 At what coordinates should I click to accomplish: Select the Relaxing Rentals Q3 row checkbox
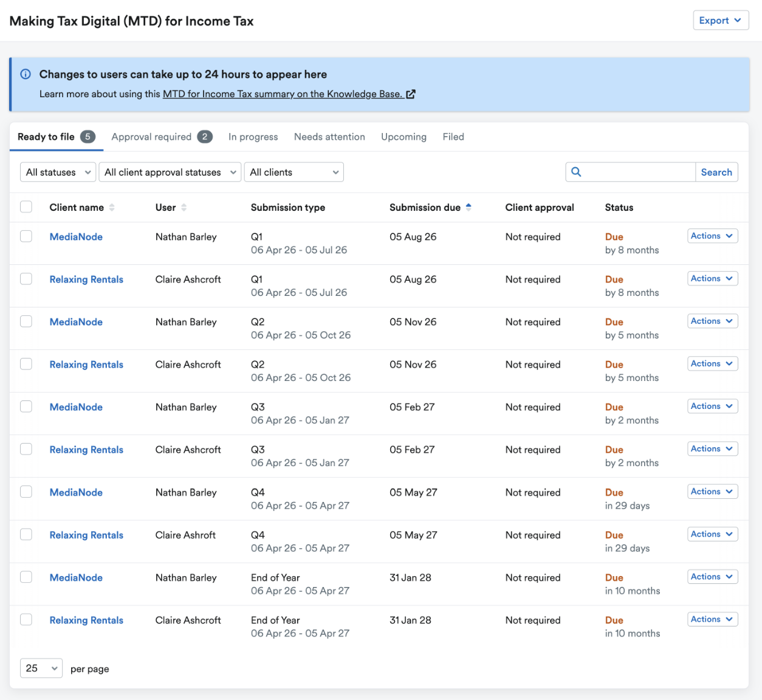(x=26, y=448)
